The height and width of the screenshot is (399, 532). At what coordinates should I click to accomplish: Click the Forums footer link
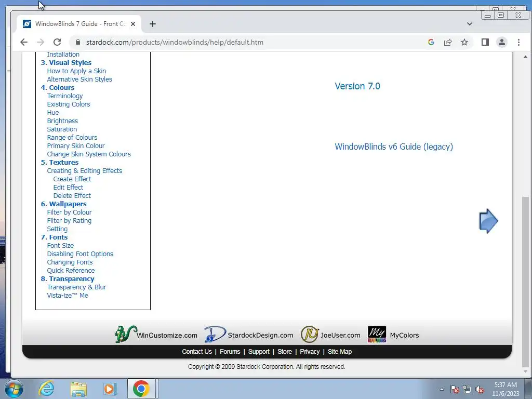tap(230, 352)
